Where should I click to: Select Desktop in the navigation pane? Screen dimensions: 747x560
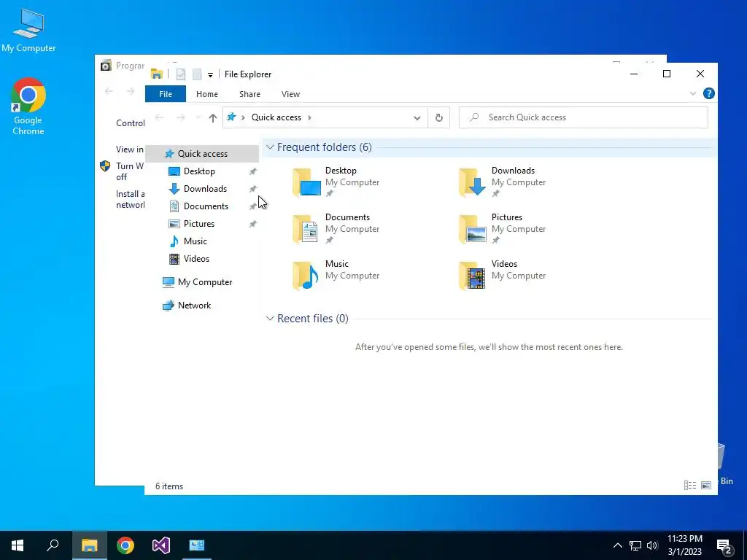point(199,171)
